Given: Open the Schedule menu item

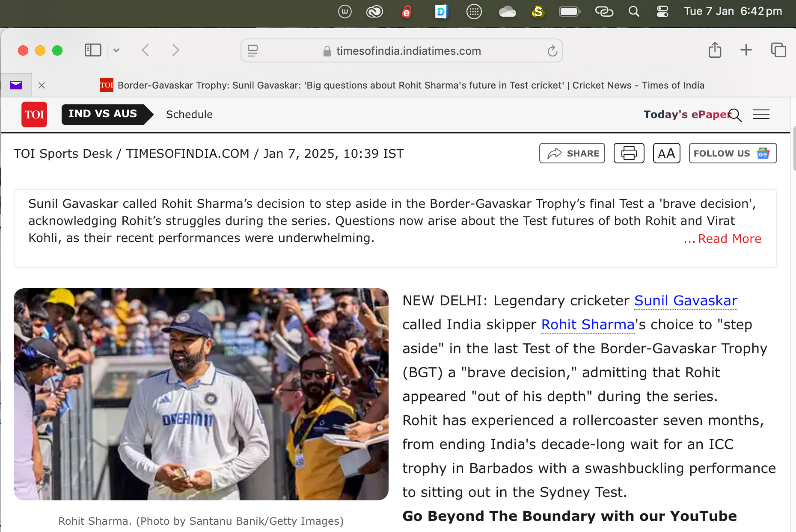Looking at the screenshot, I should [189, 115].
